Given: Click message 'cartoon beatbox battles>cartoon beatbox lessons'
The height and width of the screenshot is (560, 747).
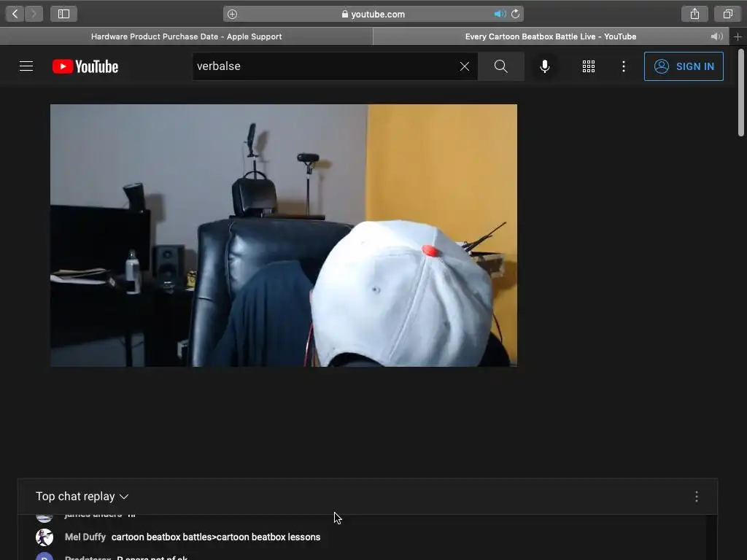Looking at the screenshot, I should click(216, 537).
